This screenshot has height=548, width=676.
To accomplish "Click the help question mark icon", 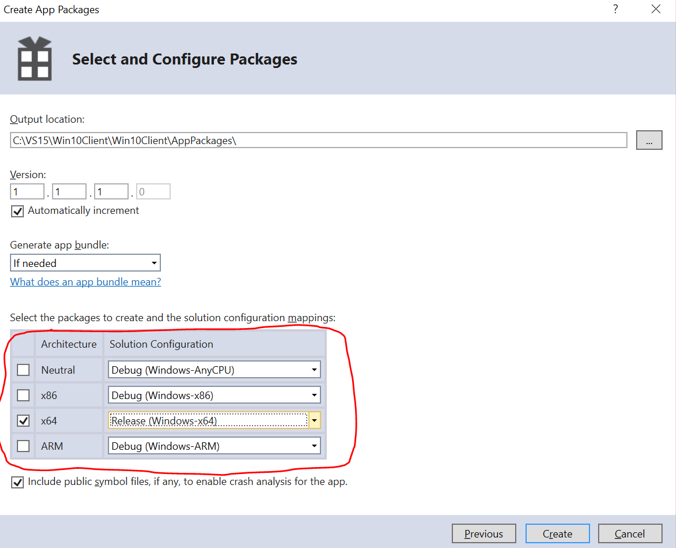I will (x=615, y=9).
